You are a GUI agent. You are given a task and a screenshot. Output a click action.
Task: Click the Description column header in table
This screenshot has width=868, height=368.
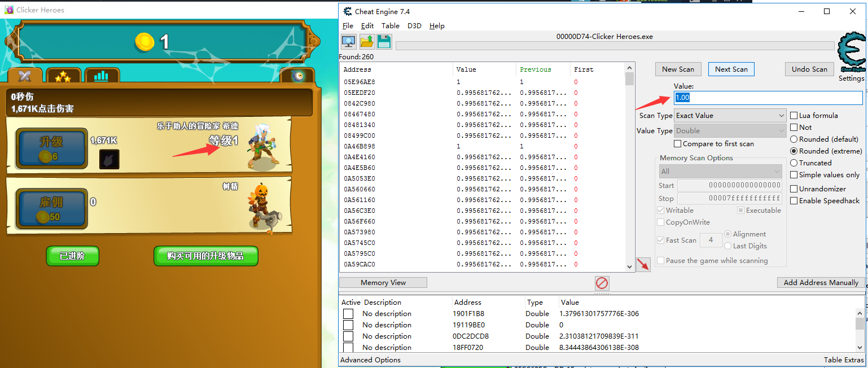(383, 302)
